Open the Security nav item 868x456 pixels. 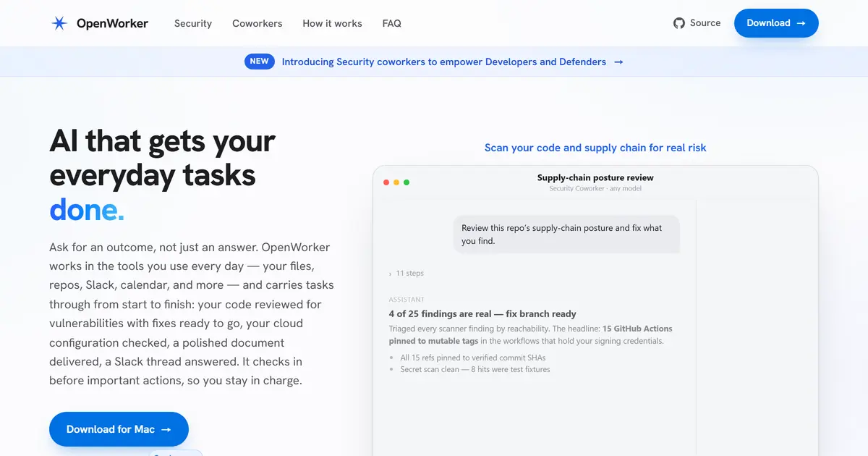coord(193,23)
